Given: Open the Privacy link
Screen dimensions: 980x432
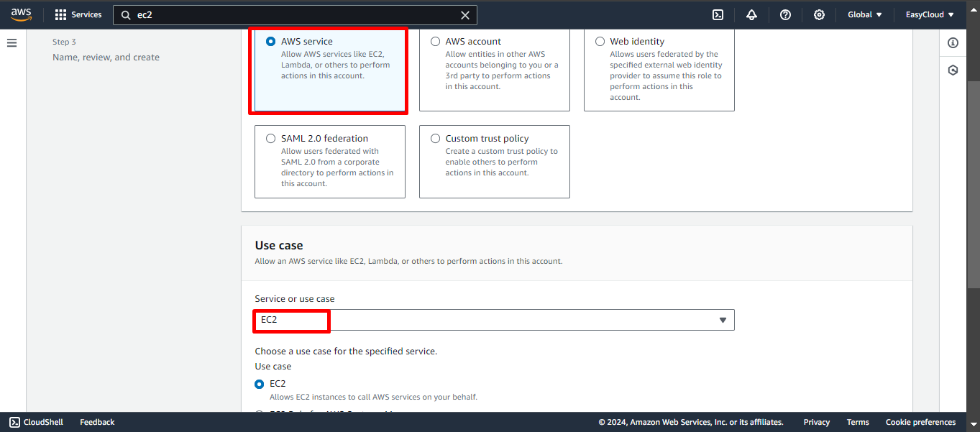Looking at the screenshot, I should tap(817, 422).
